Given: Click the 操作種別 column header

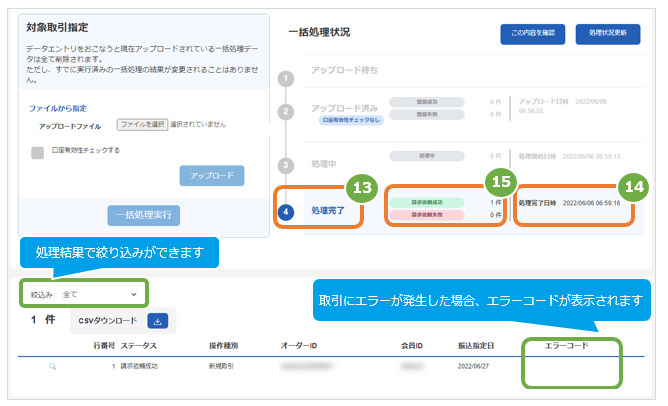Looking at the screenshot, I should click(x=223, y=346).
